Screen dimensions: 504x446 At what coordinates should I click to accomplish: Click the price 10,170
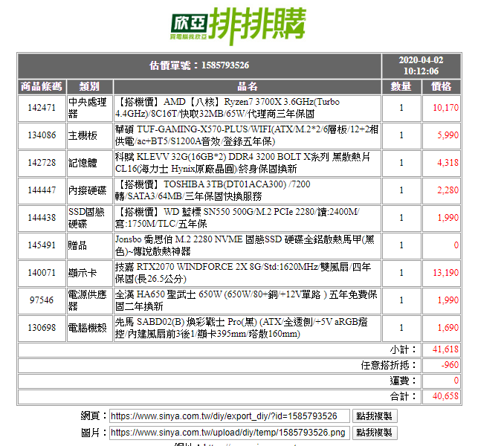(x=445, y=108)
